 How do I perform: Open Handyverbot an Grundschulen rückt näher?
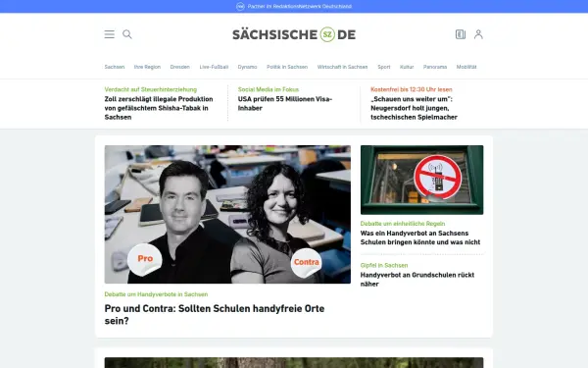click(417, 280)
